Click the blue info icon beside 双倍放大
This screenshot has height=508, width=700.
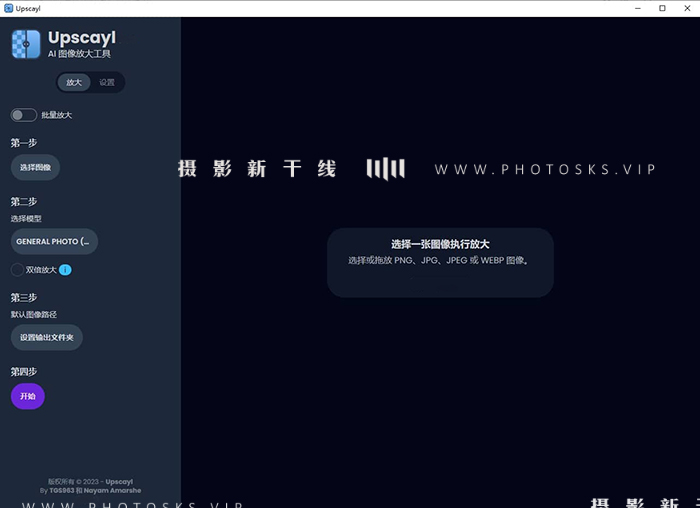coord(65,270)
